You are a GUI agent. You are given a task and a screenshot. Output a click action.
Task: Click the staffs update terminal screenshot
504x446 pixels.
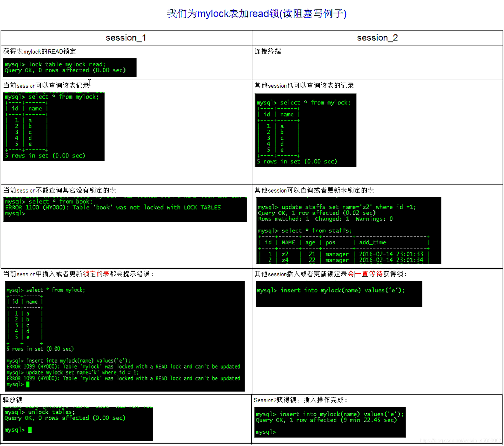[349, 230]
